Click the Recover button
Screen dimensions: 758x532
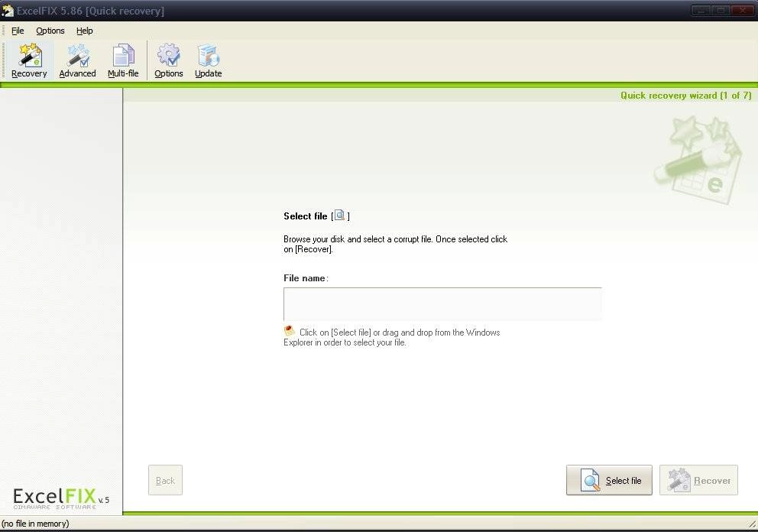[x=698, y=480]
